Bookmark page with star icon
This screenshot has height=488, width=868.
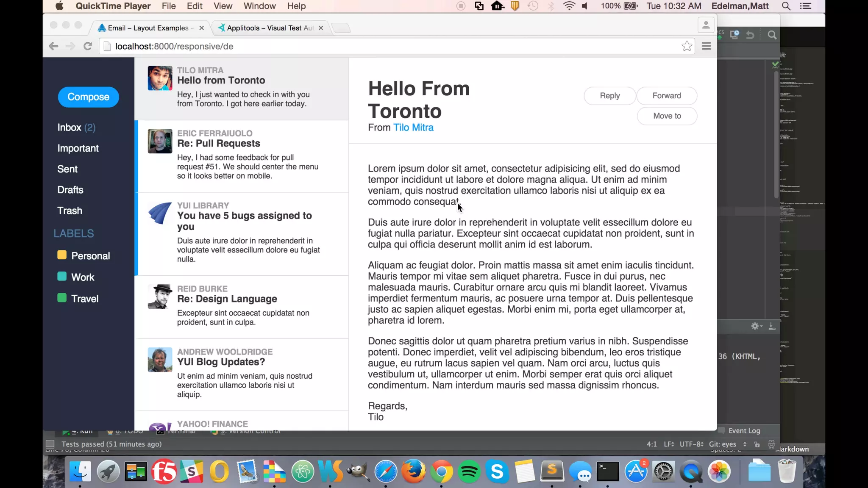(x=687, y=46)
